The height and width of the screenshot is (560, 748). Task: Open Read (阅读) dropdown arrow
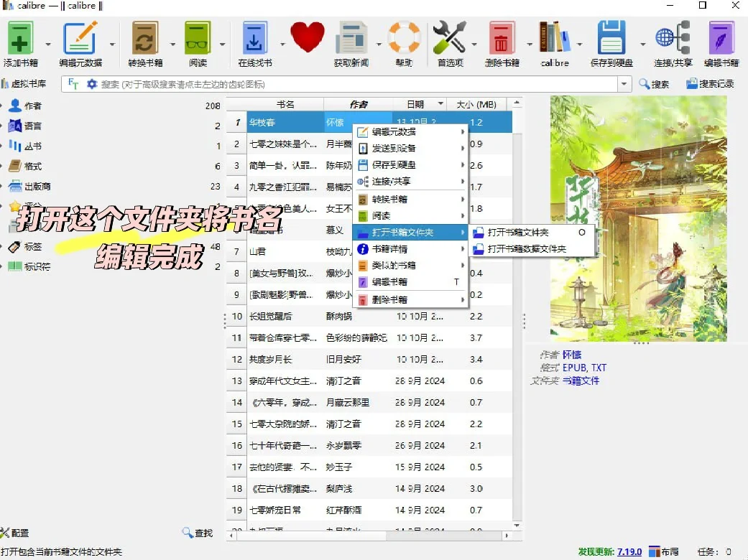222,45
